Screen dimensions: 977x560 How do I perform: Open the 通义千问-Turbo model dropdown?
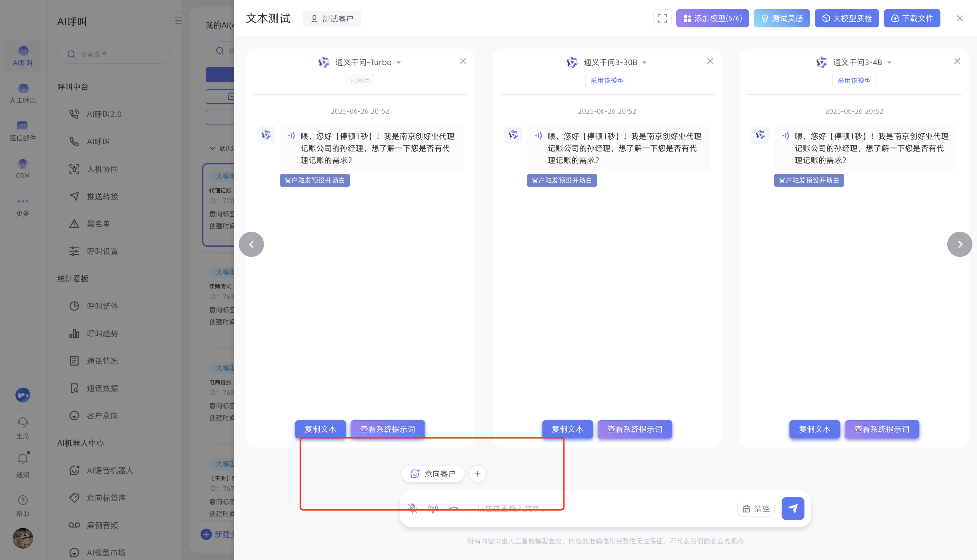(399, 62)
